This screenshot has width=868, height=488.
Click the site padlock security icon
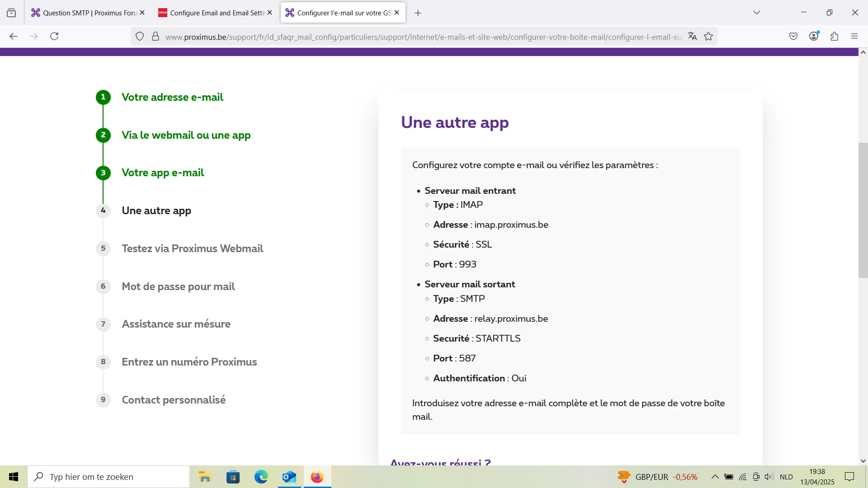(156, 37)
